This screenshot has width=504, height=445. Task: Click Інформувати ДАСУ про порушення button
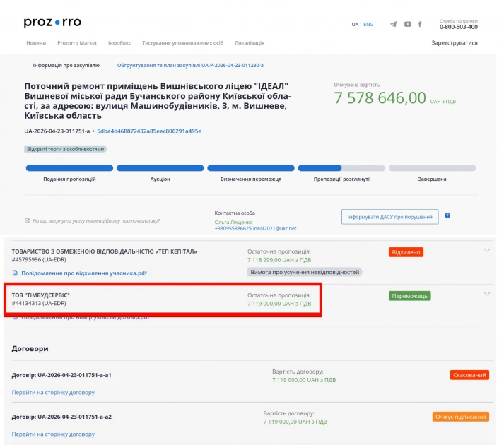click(390, 217)
